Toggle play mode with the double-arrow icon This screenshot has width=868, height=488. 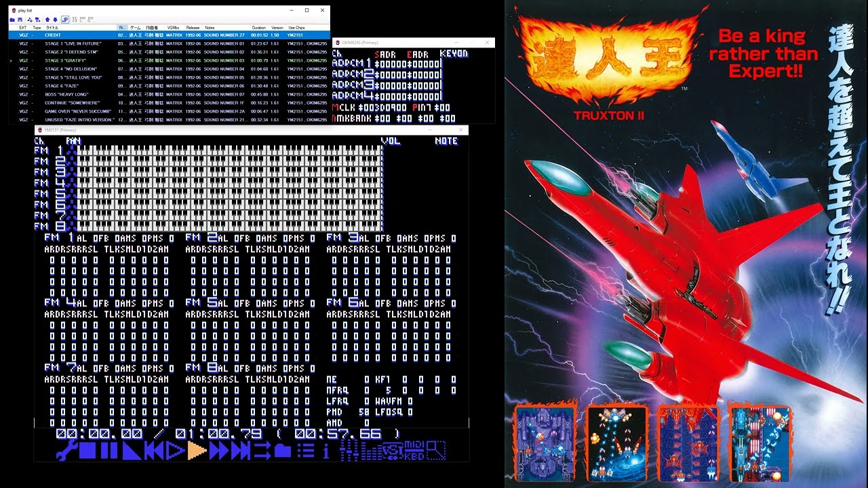pos(262,451)
